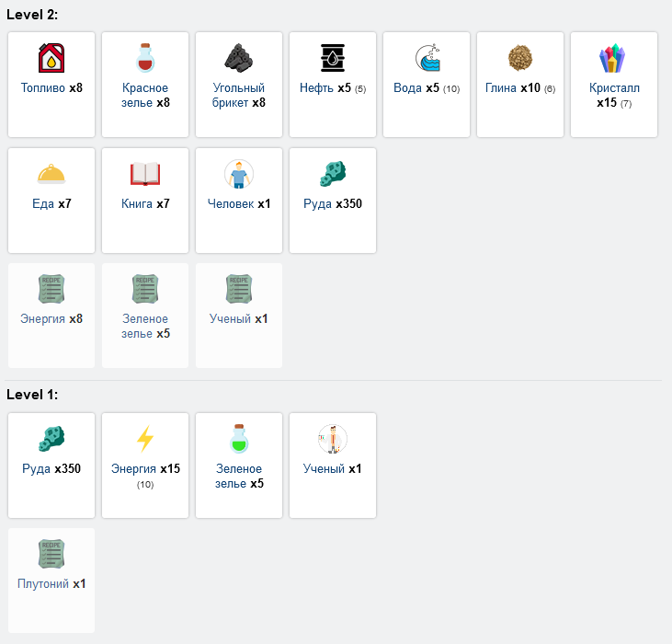Viewport: 672px width, 644px height.
Task: Open the Кристалл x15 link
Action: [x=614, y=95]
